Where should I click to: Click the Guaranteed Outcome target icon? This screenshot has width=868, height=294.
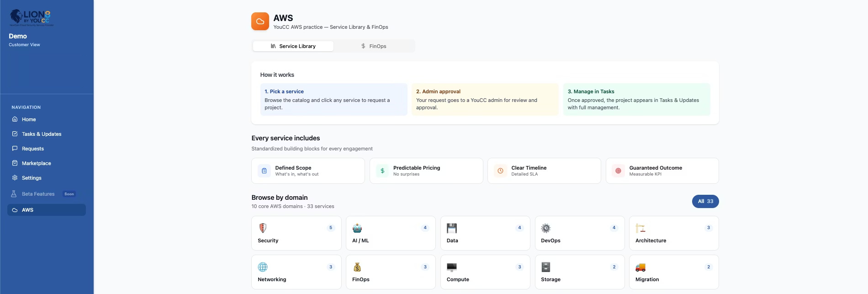tap(618, 171)
